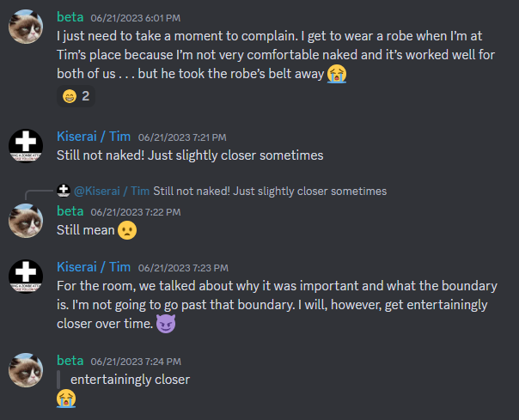
Task: Click beta's username on the 7:22 PM message
Action: 70,211
